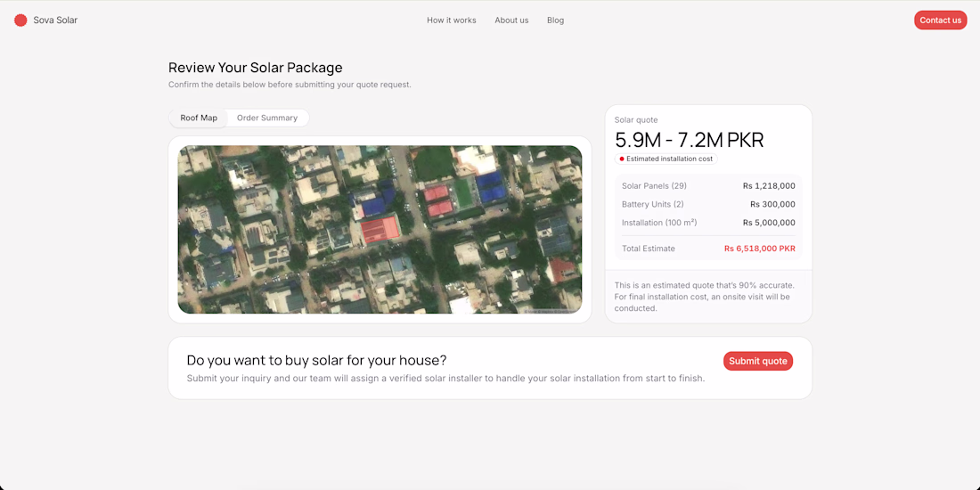Click the Rs 1,218,000 price value
The height and width of the screenshot is (490, 980).
769,185
